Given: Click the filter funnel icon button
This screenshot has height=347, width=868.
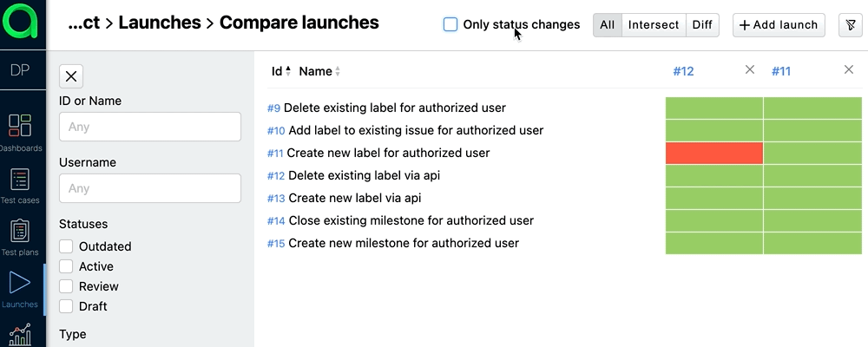Looking at the screenshot, I should pyautogui.click(x=850, y=25).
